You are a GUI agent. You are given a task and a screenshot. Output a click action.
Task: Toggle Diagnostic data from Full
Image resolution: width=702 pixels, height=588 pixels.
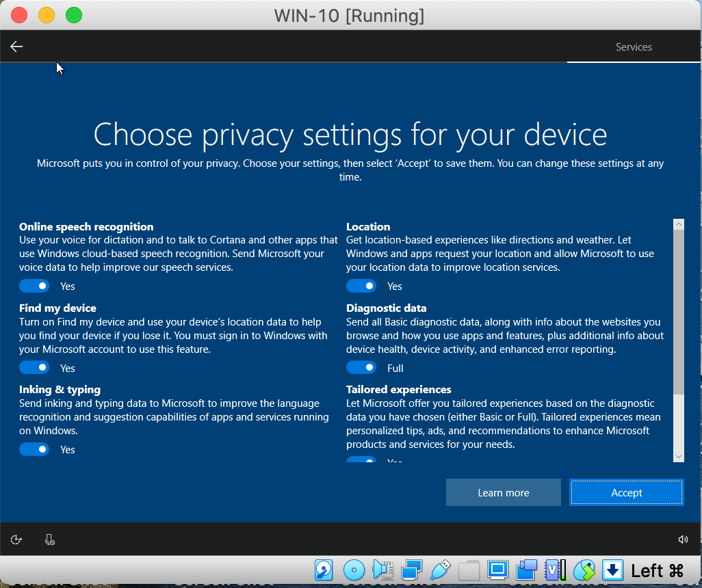[x=361, y=368]
